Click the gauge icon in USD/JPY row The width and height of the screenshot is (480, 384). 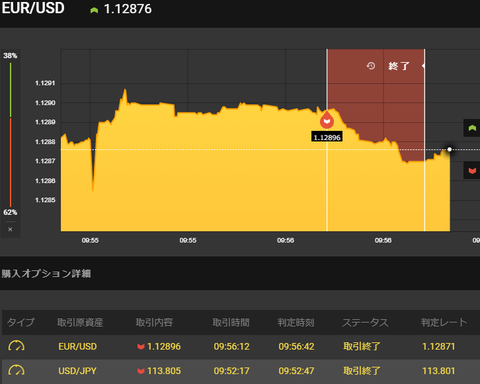point(16,371)
